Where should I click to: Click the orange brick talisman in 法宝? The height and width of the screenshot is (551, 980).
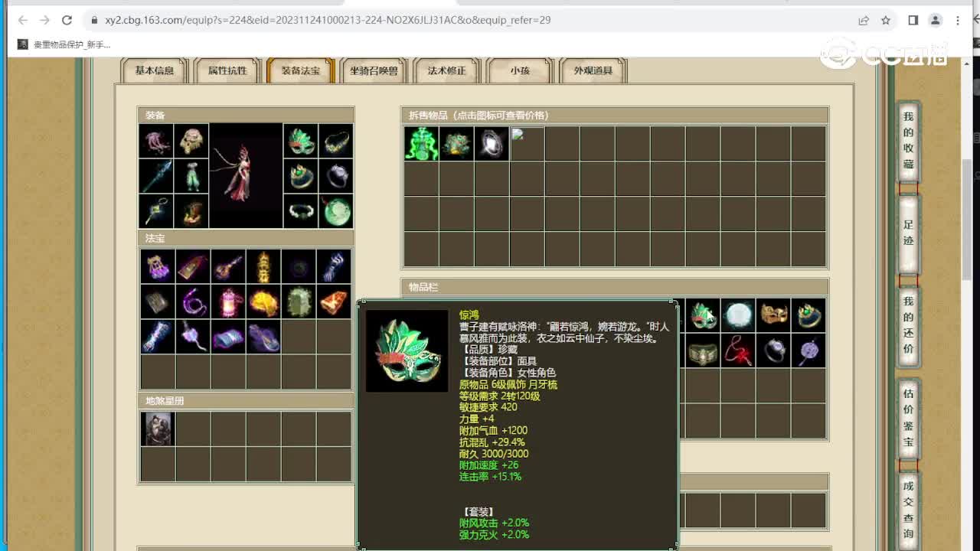point(334,302)
